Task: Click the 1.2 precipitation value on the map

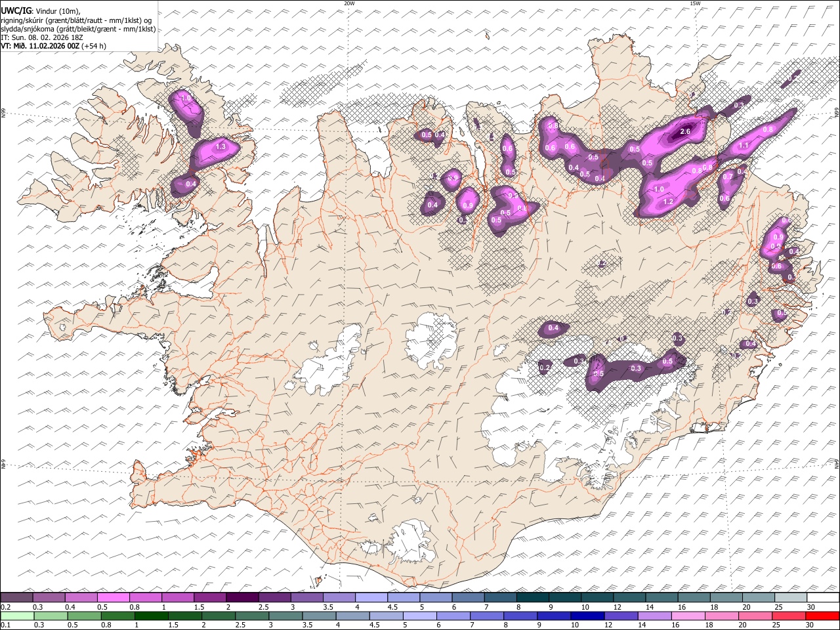Action: click(x=669, y=201)
